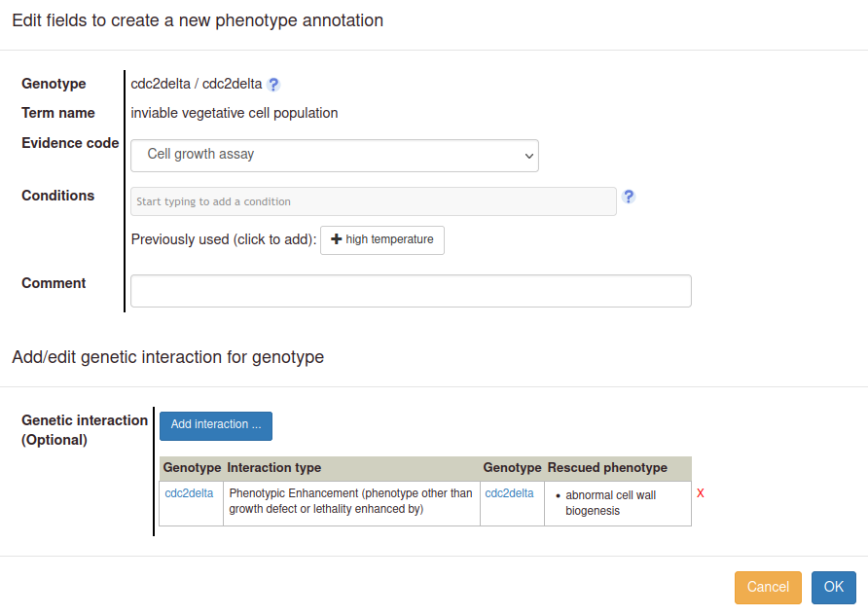The height and width of the screenshot is (616, 868).
Task: Open the help icon next to Conditions field
Action: click(x=629, y=197)
